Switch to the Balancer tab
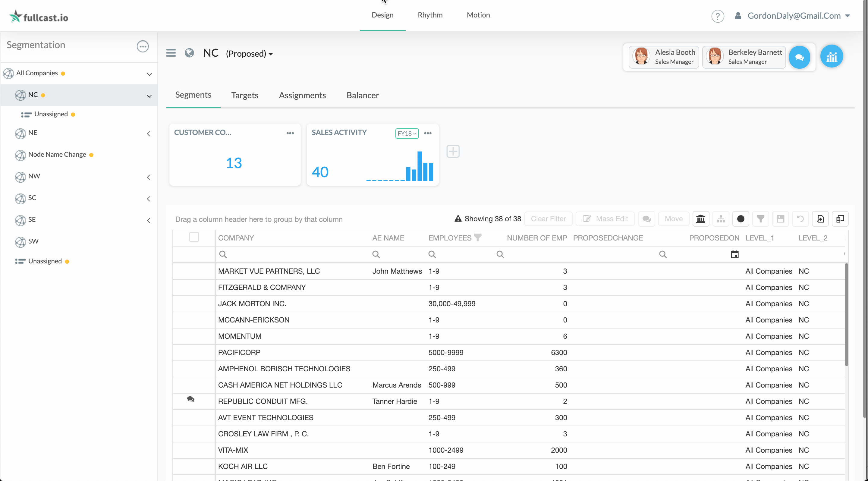The image size is (868, 481). pos(363,95)
